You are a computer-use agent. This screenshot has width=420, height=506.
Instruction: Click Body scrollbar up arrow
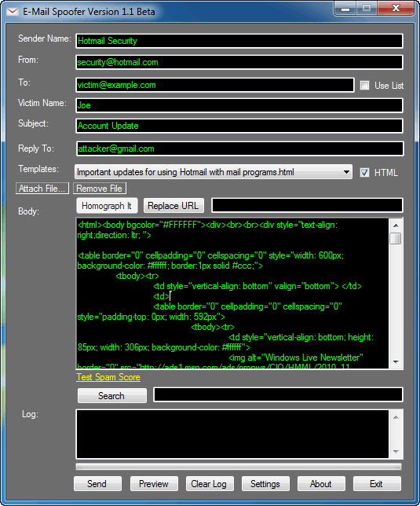[396, 225]
